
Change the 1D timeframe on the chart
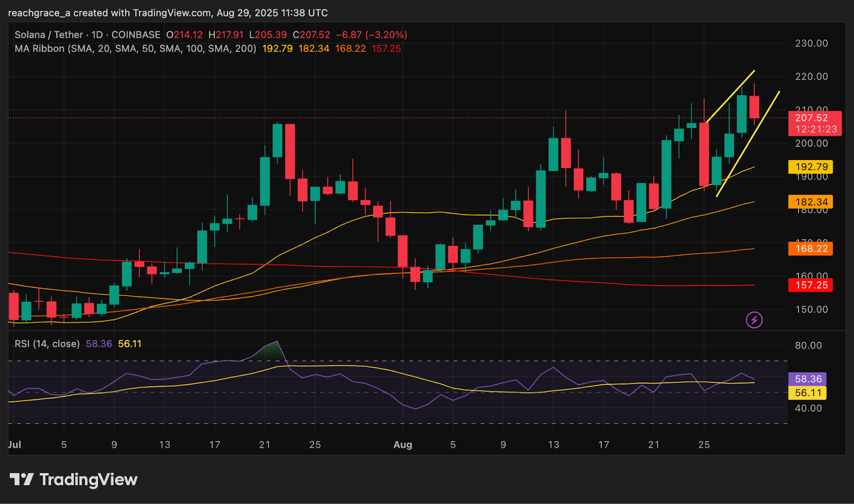pyautogui.click(x=96, y=35)
